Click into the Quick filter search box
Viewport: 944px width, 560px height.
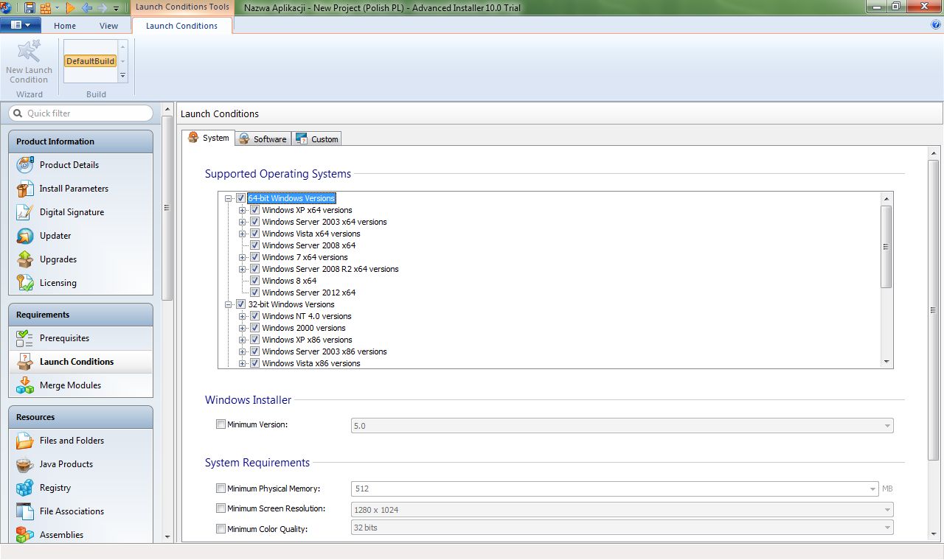pos(81,113)
